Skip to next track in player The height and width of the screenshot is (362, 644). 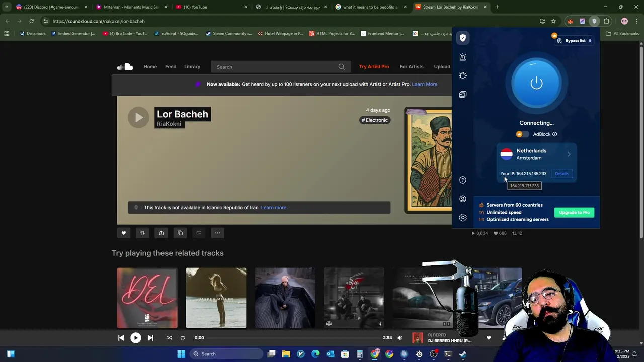(150, 338)
